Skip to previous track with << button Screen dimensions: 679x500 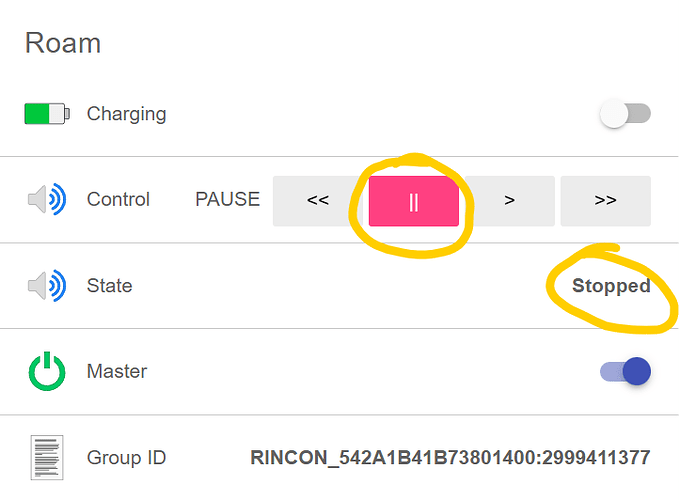click(x=318, y=201)
